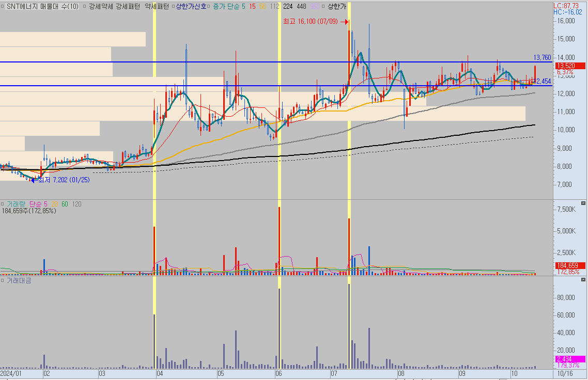Click the 179.37% trading value percentage

[x=568, y=365]
